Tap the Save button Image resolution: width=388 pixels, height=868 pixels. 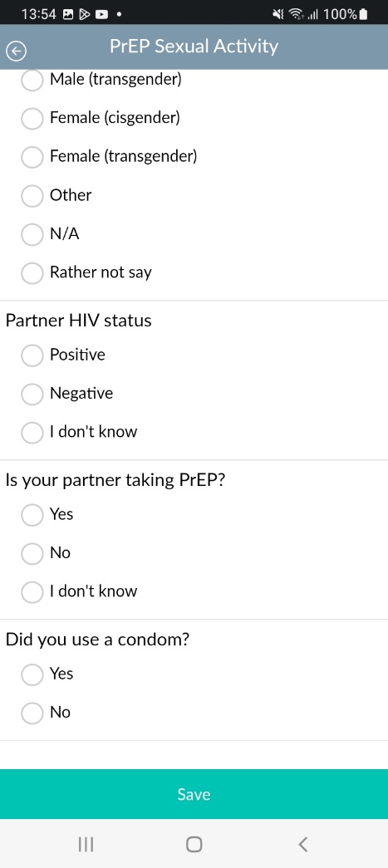[194, 794]
